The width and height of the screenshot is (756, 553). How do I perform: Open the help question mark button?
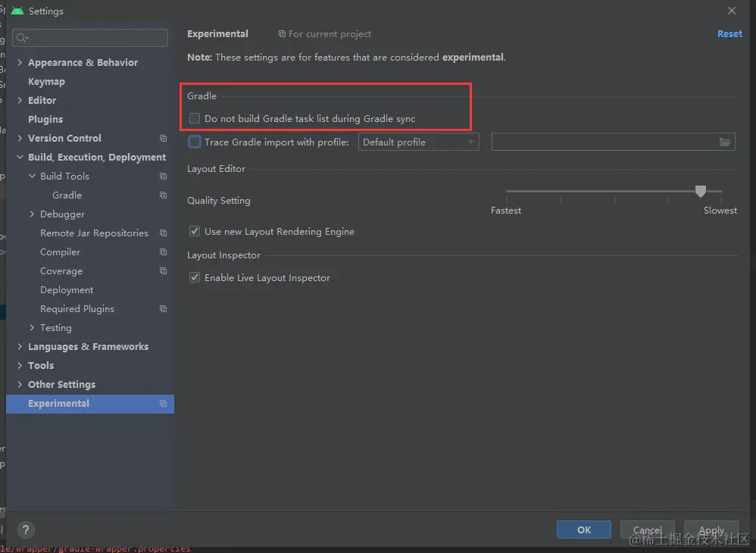coord(26,530)
